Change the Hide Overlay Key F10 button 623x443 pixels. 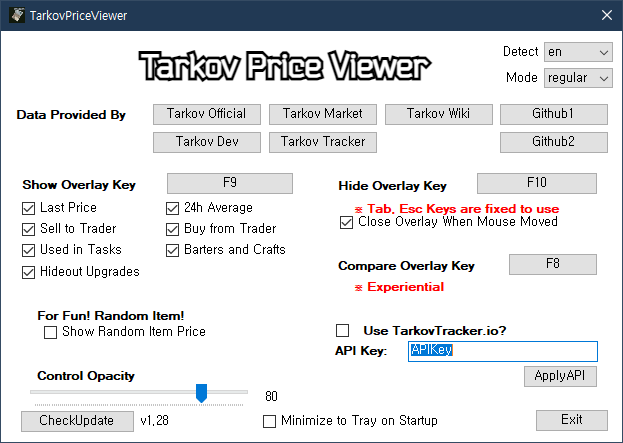pyautogui.click(x=537, y=183)
